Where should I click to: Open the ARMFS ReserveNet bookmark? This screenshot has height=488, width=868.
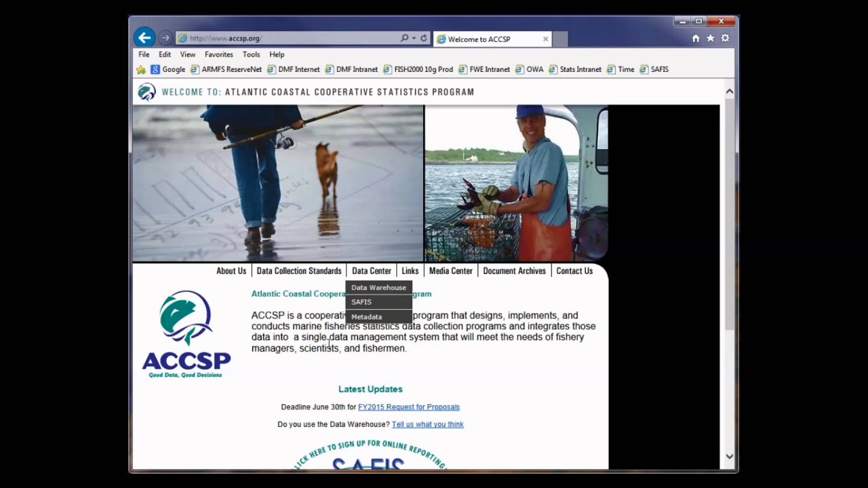[x=226, y=69]
